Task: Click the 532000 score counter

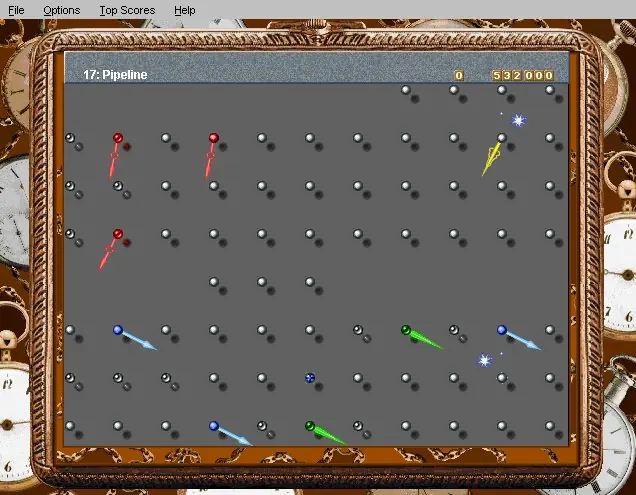Action: pos(522,75)
